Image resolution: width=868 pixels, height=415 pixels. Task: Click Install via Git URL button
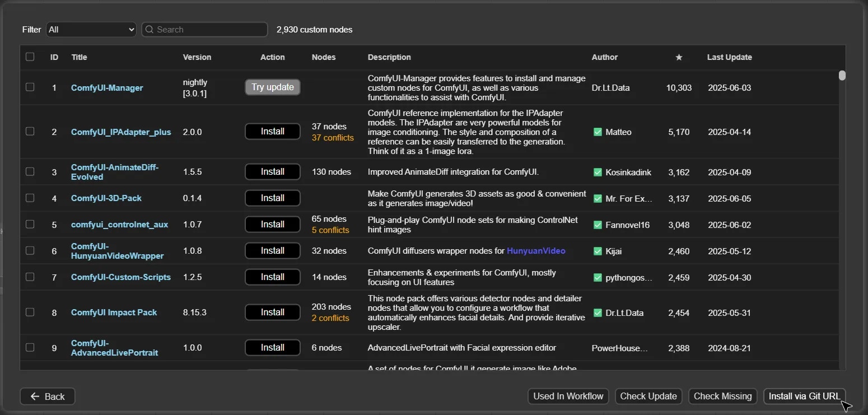coord(805,396)
